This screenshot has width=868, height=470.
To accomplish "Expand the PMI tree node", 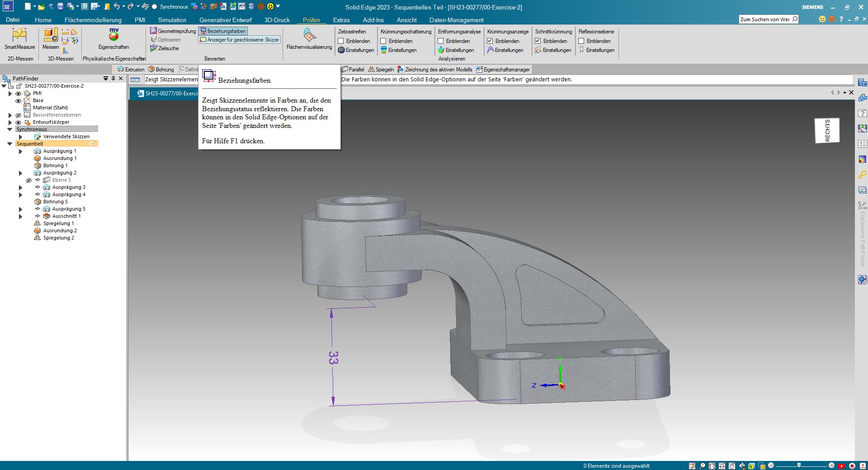I will tap(10, 94).
